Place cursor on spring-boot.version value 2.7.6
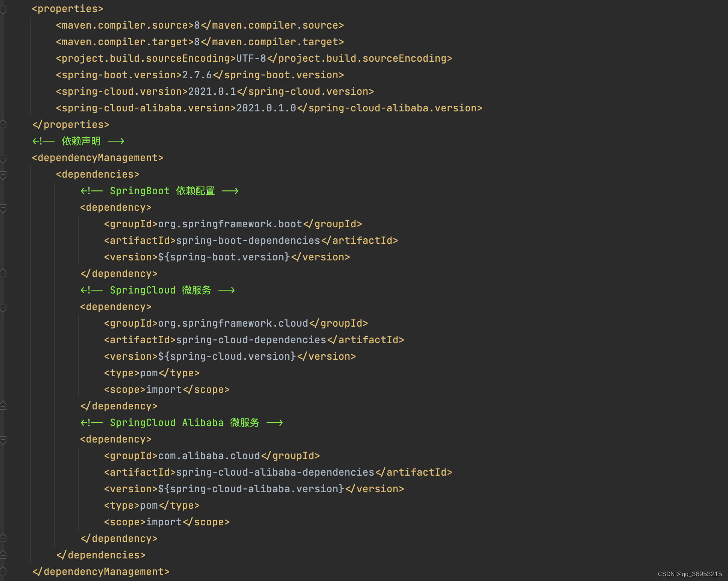 197,75
